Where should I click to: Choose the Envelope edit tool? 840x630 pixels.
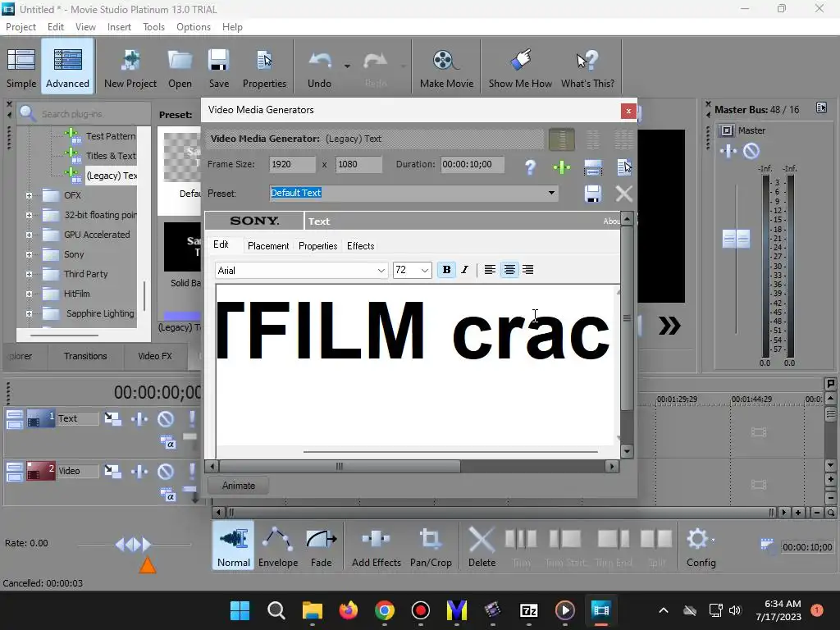click(x=278, y=546)
